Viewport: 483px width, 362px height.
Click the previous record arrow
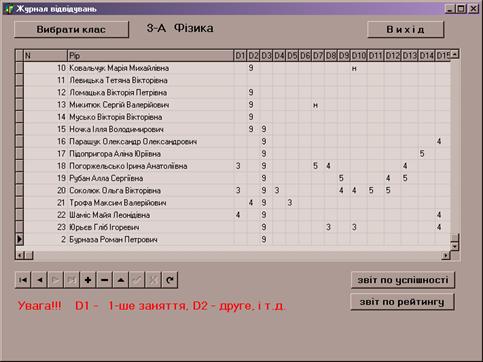(x=39, y=280)
